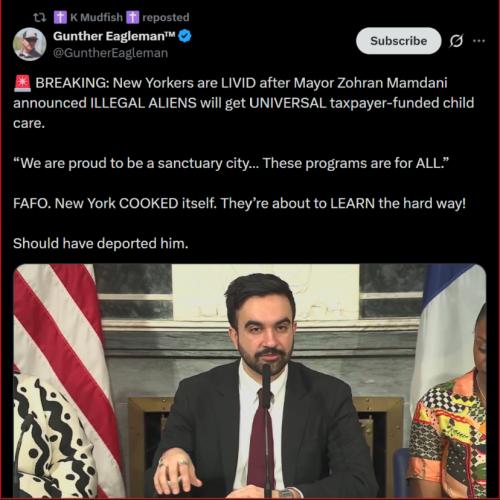
Task: Open the three-dot More options menu
Action: pos(479,41)
